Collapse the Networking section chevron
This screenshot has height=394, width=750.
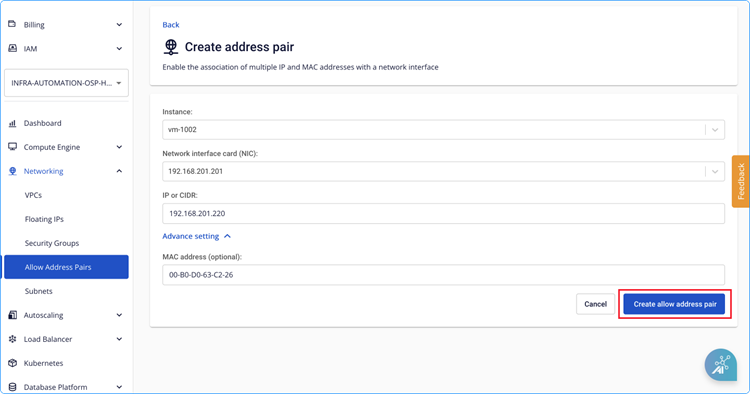pos(119,171)
